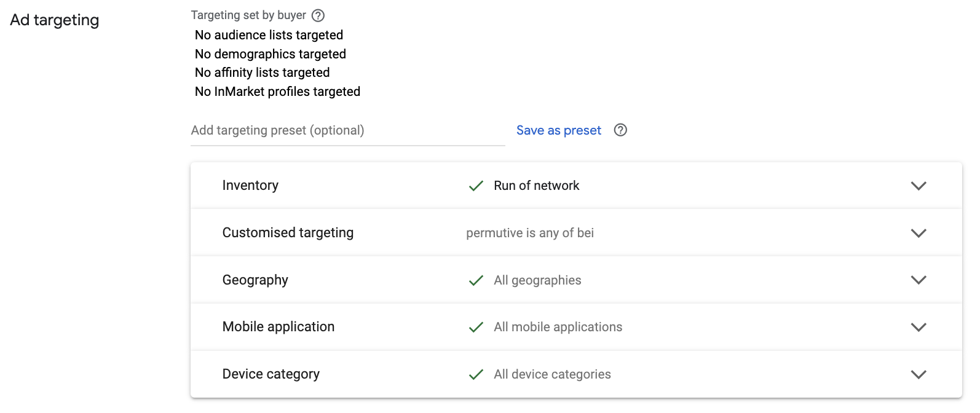This screenshot has width=980, height=413.
Task: Click the Run of network value text
Action: (x=537, y=186)
